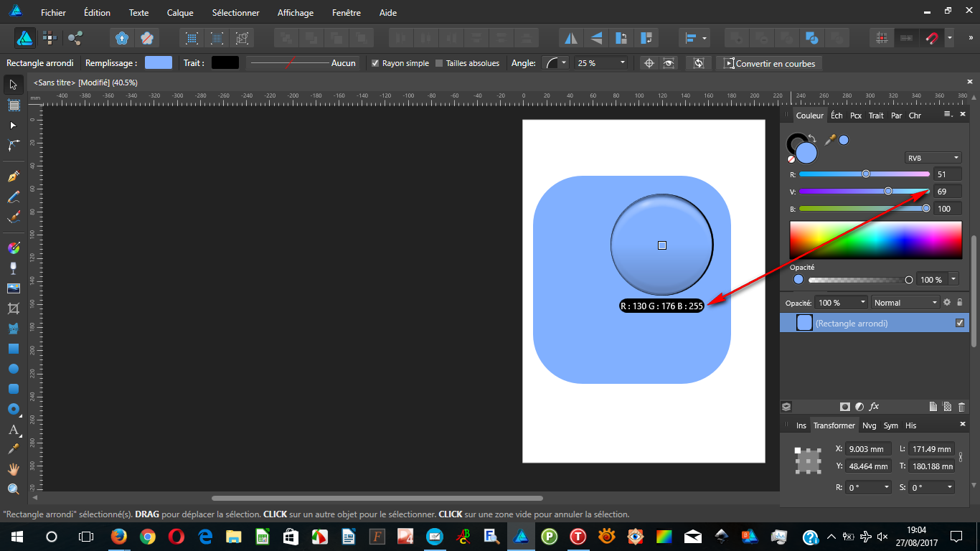Image resolution: width=980 pixels, height=551 pixels.
Task: Hide the Rectangle arrondi layer
Action: (960, 324)
